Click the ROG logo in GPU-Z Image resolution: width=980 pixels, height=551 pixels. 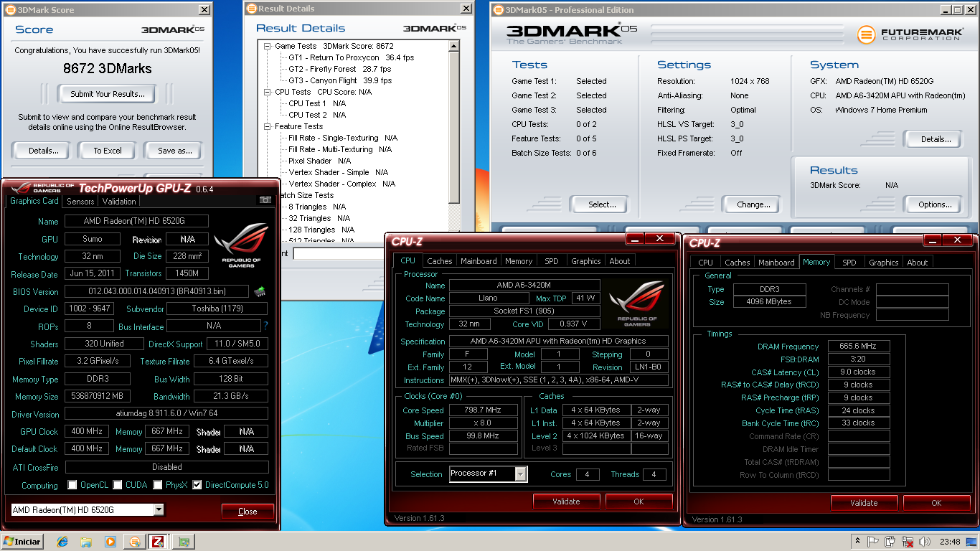(241, 245)
